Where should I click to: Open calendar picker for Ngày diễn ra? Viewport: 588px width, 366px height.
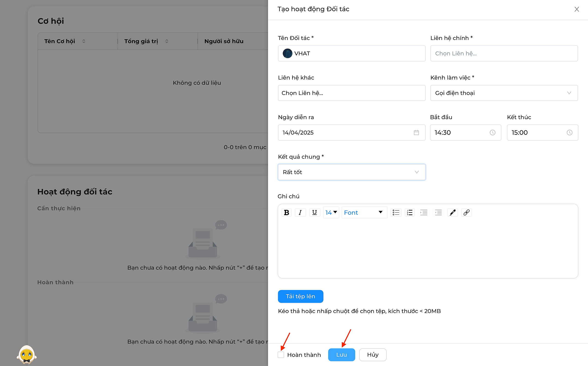coord(416,132)
